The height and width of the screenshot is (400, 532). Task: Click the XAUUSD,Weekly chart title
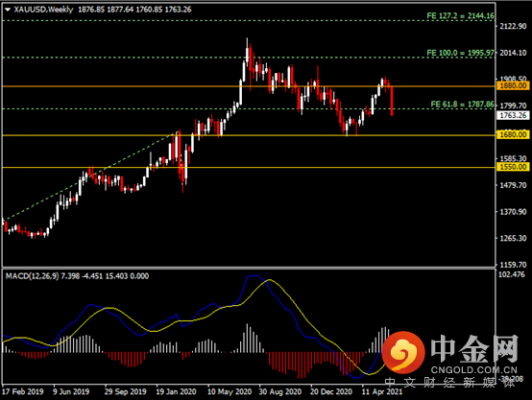point(43,10)
